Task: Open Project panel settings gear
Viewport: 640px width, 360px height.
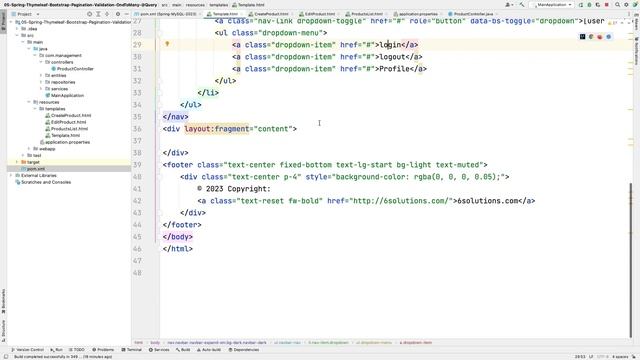Action: coord(118,14)
